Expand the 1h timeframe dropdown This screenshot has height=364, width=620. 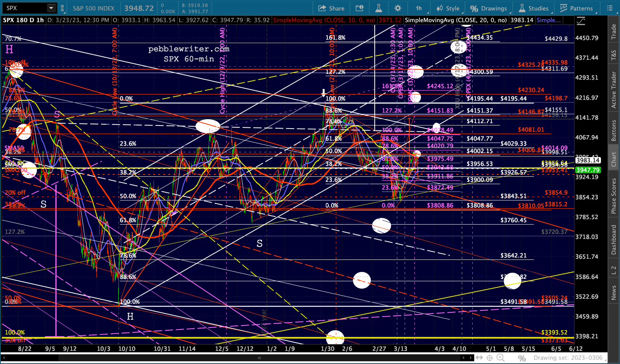tap(419, 8)
